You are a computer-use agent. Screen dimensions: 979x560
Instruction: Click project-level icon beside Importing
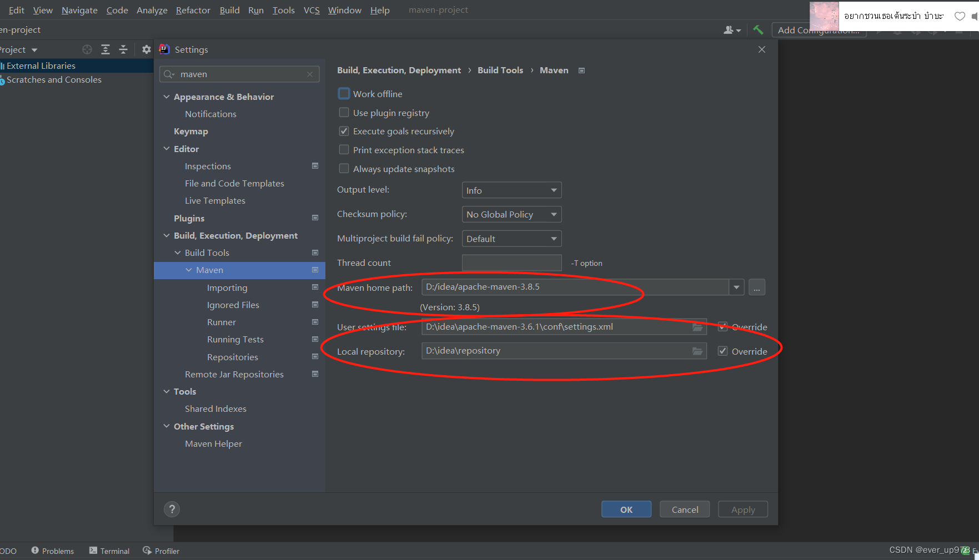pyautogui.click(x=315, y=287)
